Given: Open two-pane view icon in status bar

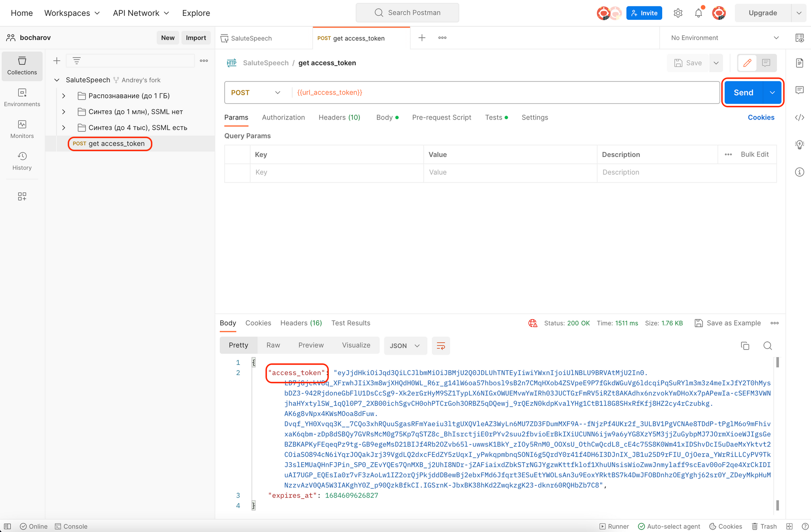Looking at the screenshot, I should [x=789, y=526].
